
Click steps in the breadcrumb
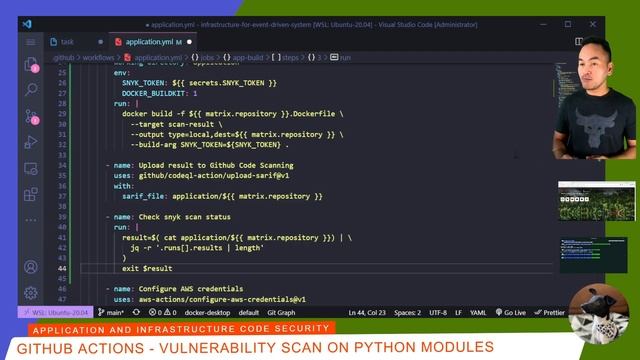pyautogui.click(x=285, y=58)
